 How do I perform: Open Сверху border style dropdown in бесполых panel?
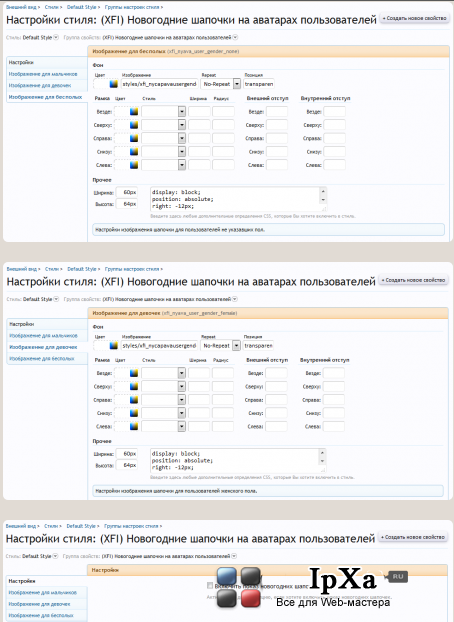tap(182, 125)
